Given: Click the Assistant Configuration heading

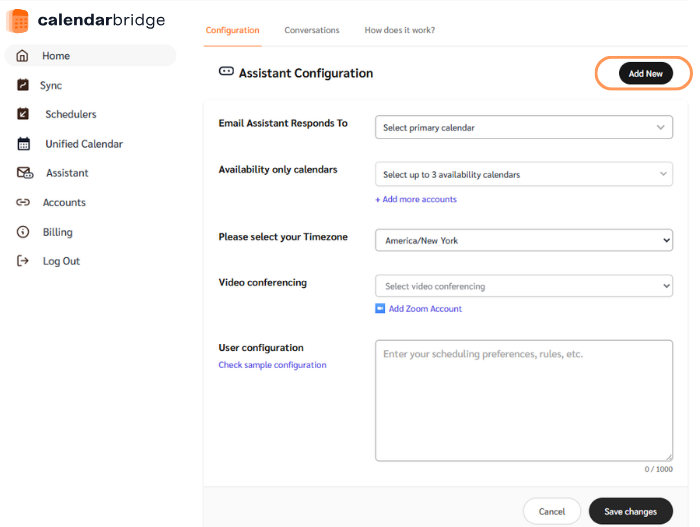Looking at the screenshot, I should pyautogui.click(x=306, y=73).
